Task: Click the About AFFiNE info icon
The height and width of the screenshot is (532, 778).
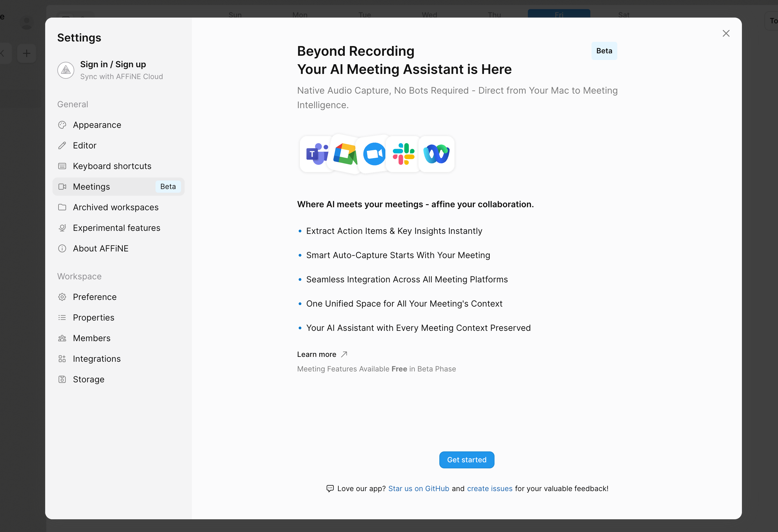Action: 62,248
